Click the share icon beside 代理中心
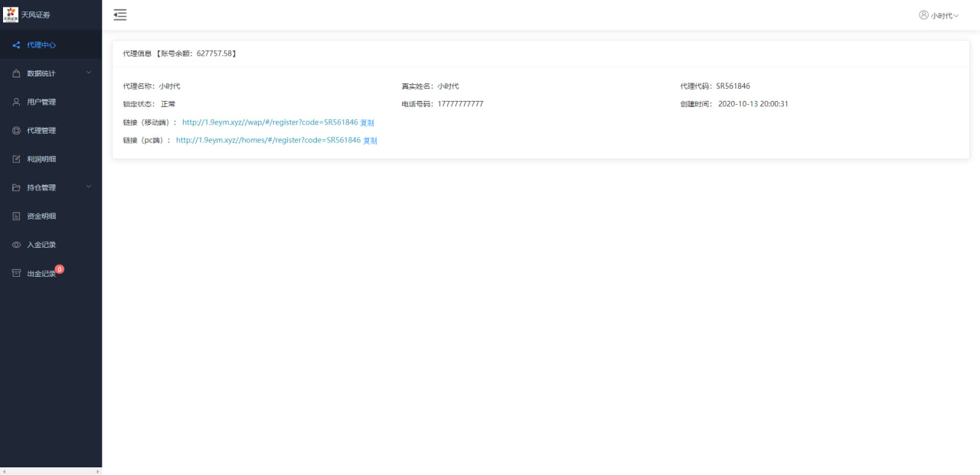 pos(16,45)
